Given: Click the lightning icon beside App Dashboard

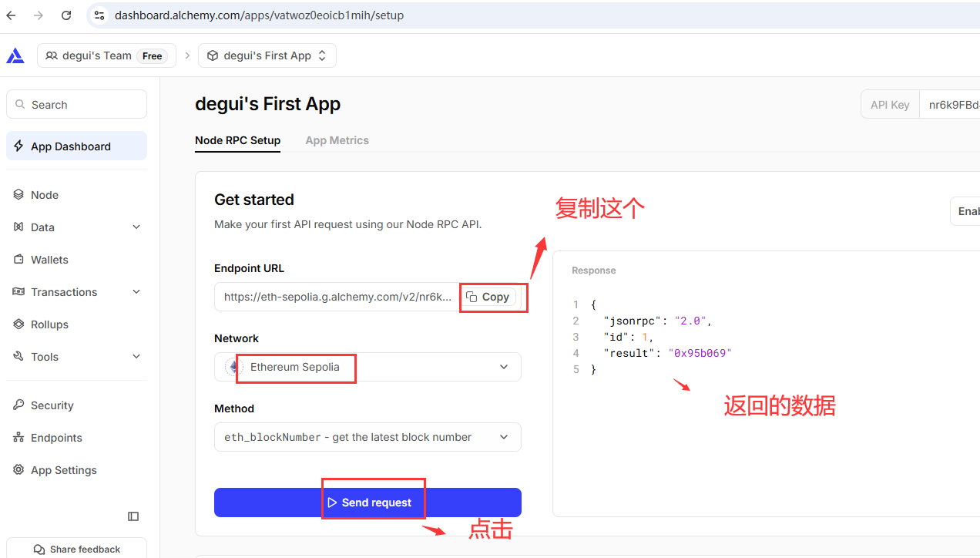Looking at the screenshot, I should point(18,146).
